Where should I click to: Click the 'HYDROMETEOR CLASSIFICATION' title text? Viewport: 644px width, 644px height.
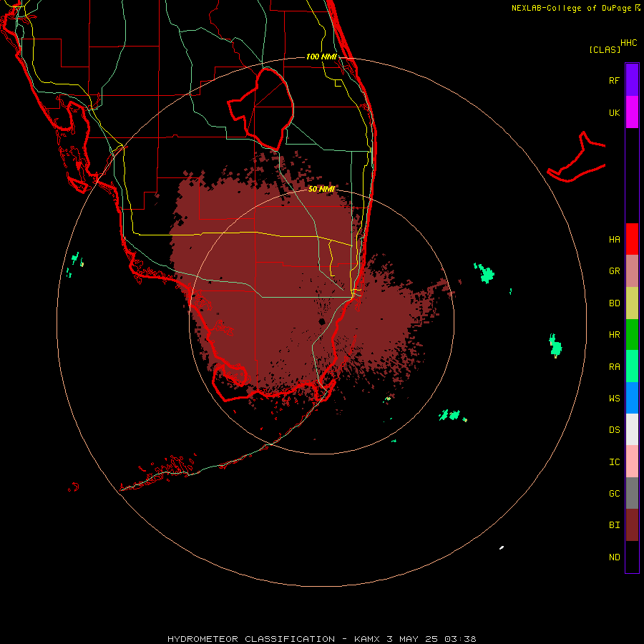click(x=251, y=639)
